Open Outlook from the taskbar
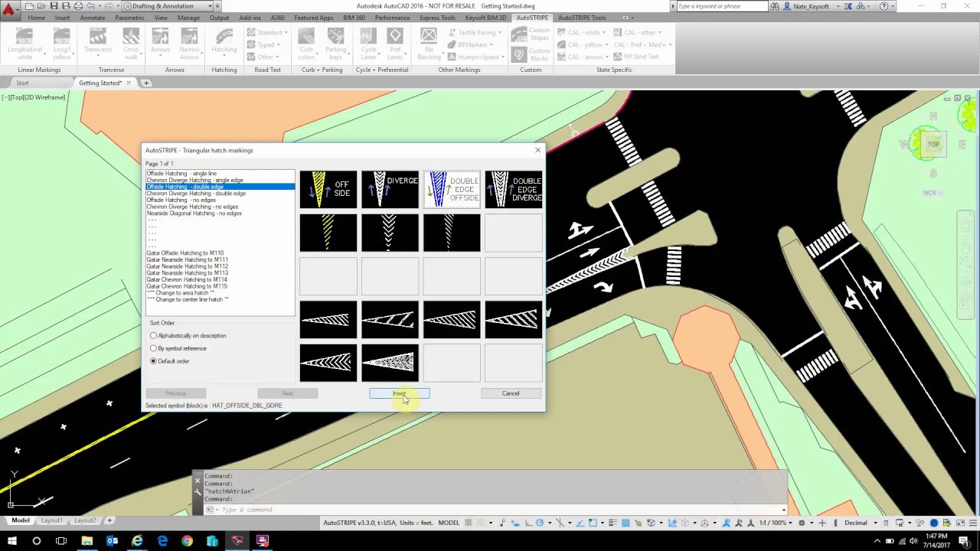This screenshot has width=980, height=551. coord(112,541)
